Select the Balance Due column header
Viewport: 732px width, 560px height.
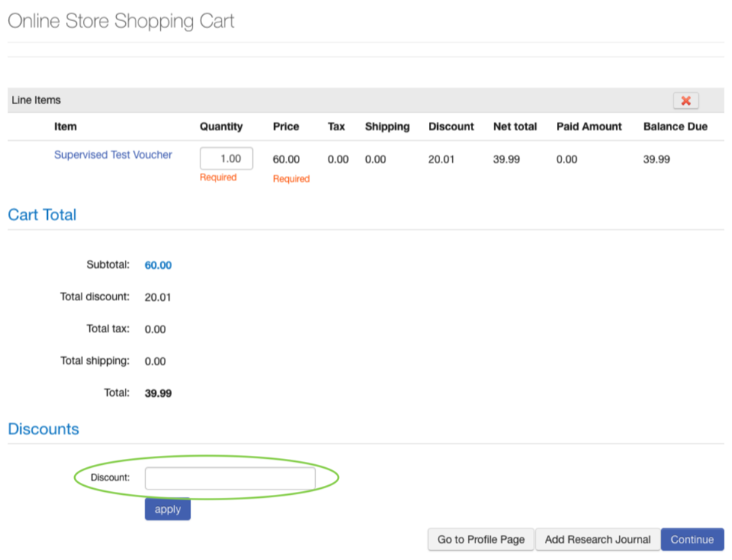(675, 127)
